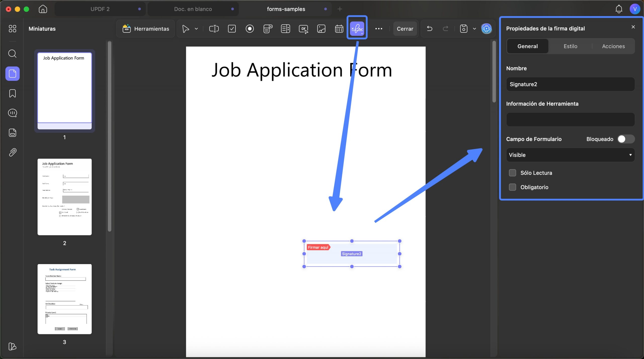Select page 3 Task Assignment thumbnail
The height and width of the screenshot is (359, 644).
click(x=65, y=299)
